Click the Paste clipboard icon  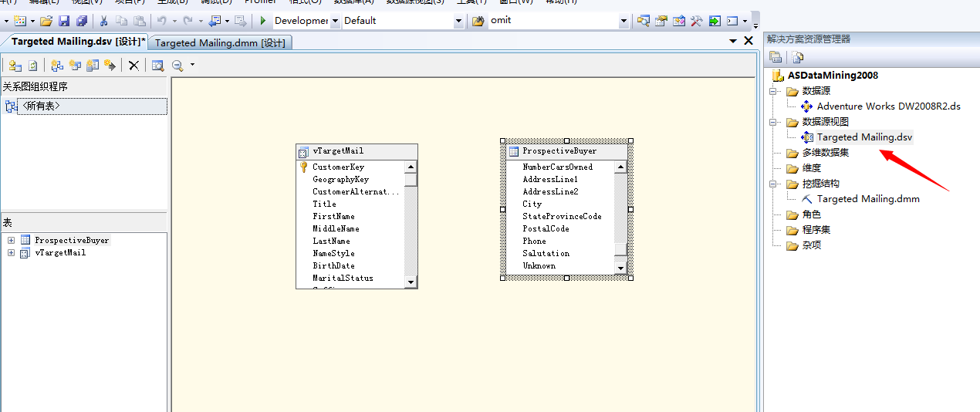[x=140, y=21]
